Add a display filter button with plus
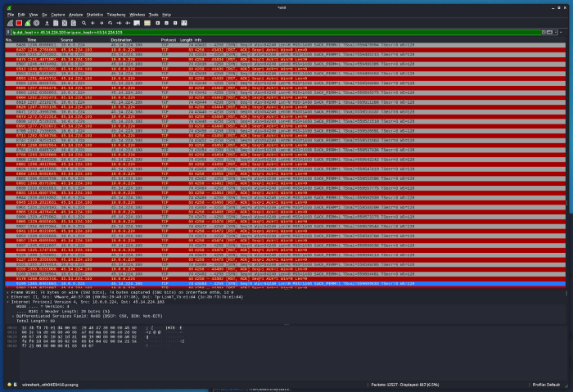This screenshot has width=573, height=392. click(x=562, y=33)
